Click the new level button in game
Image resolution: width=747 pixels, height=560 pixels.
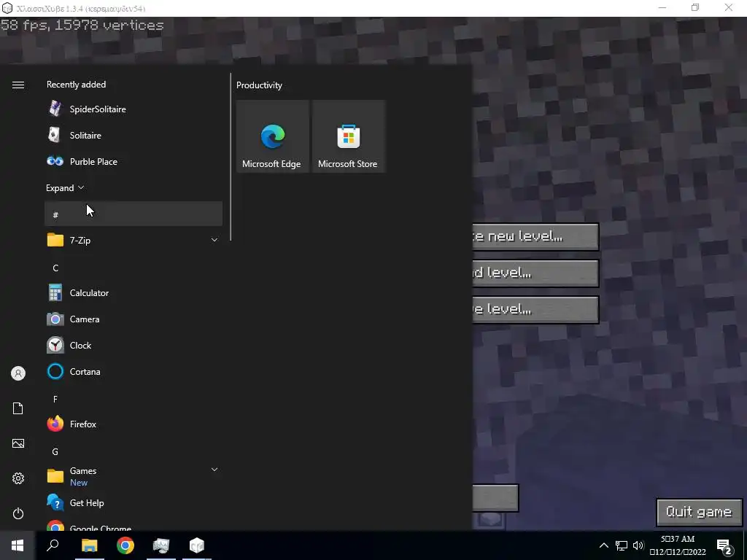pos(535,237)
